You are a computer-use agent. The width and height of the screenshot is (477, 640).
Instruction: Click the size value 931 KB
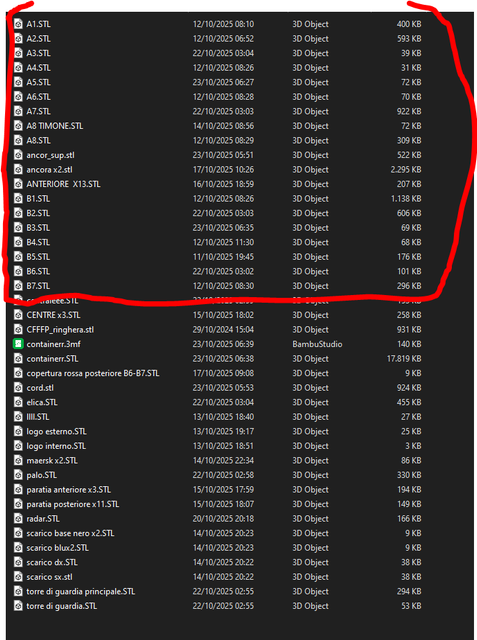(409, 329)
